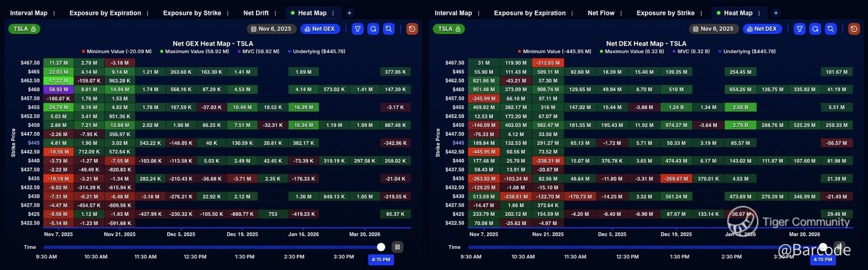Image resolution: width=868 pixels, height=270 pixels.
Task: Open three-dot menu of right Heat Map tab
Action: 759,13
